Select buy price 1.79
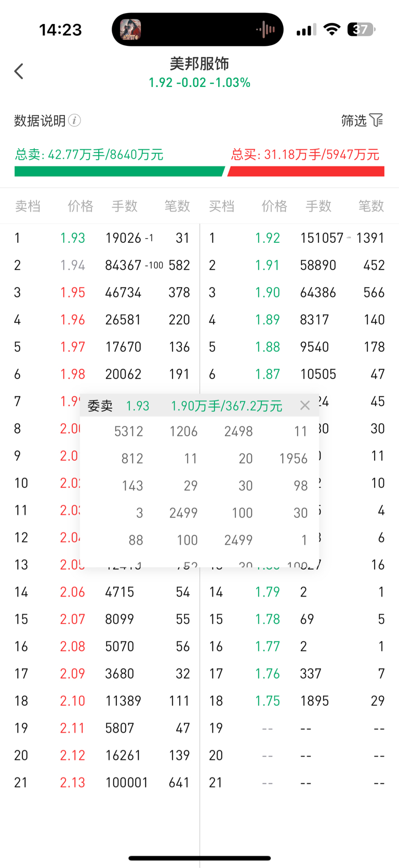 (x=268, y=592)
